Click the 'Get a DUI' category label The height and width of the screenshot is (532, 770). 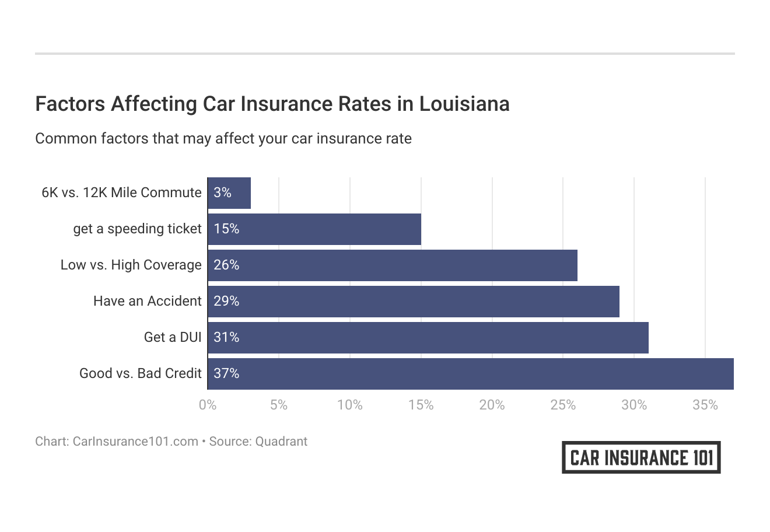(173, 338)
